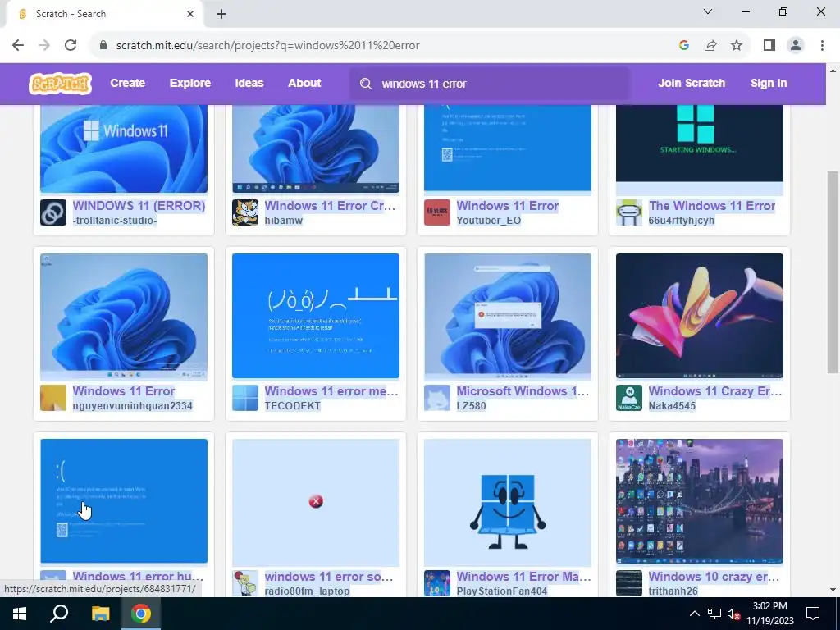Open the Explore menu item

190,83
